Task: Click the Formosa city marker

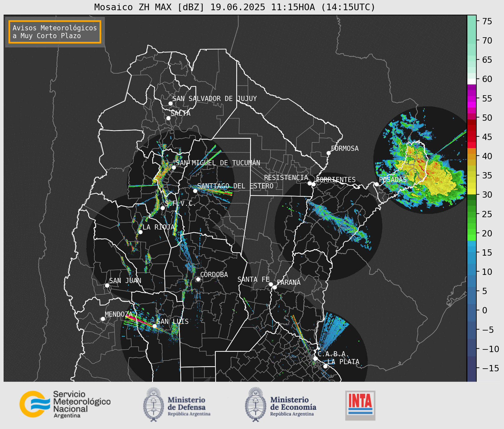Action: [328, 153]
